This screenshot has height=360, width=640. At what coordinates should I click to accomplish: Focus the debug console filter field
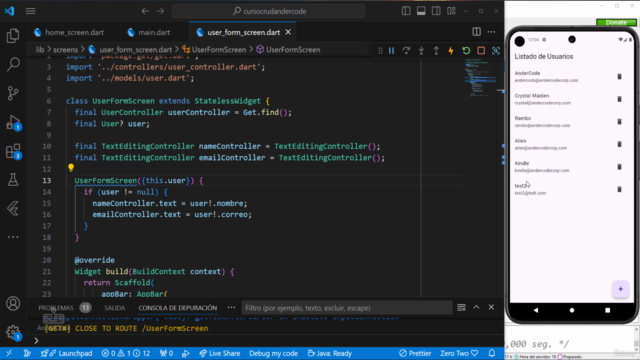point(347,308)
